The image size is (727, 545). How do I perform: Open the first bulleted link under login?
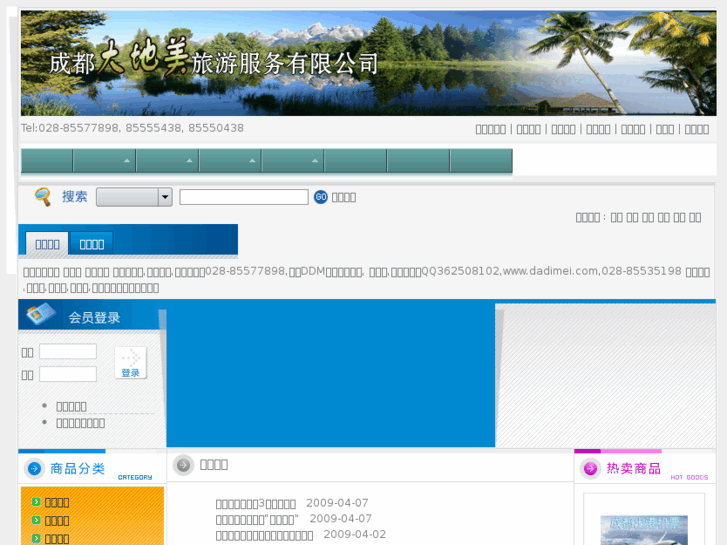(71, 406)
